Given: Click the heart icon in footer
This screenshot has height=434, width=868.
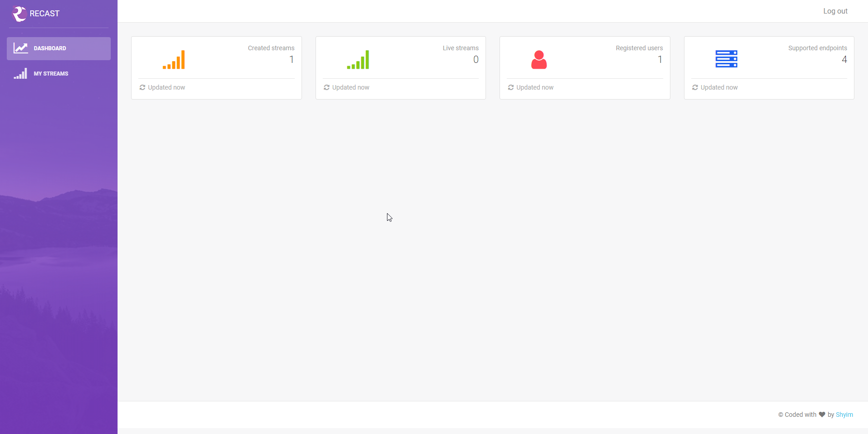Looking at the screenshot, I should coord(822,415).
